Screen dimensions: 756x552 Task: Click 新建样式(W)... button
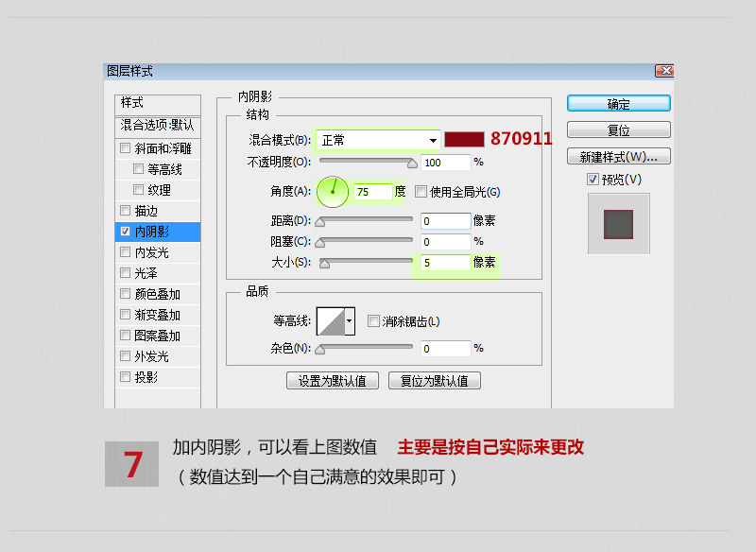pos(619,157)
